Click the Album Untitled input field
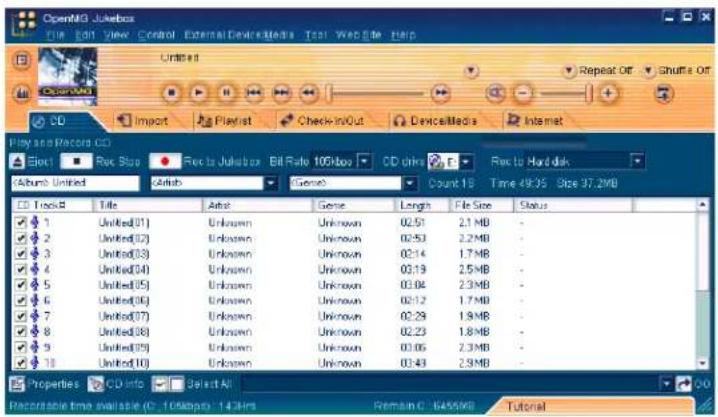This screenshot has width=718, height=417. pyautogui.click(x=75, y=183)
